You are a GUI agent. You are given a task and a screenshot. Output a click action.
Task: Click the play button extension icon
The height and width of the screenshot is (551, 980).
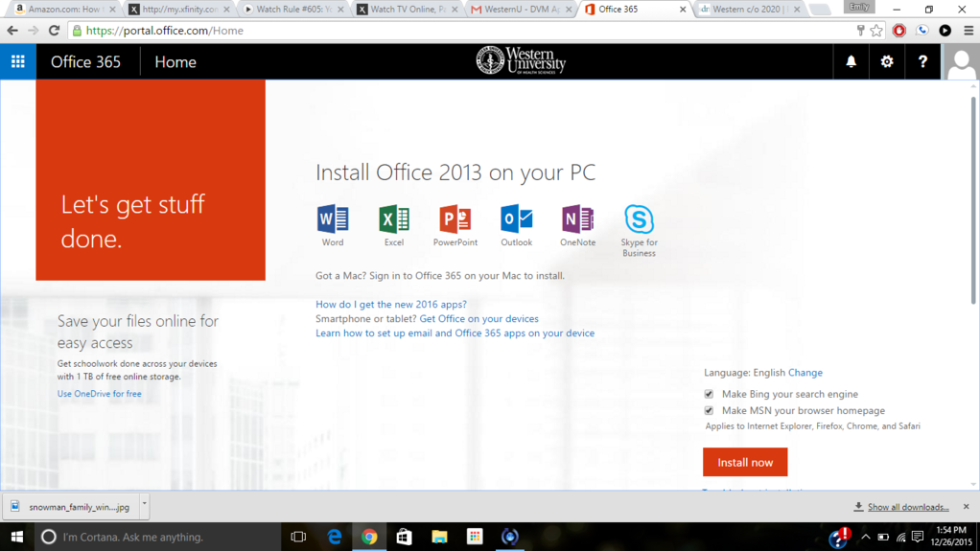tap(945, 30)
